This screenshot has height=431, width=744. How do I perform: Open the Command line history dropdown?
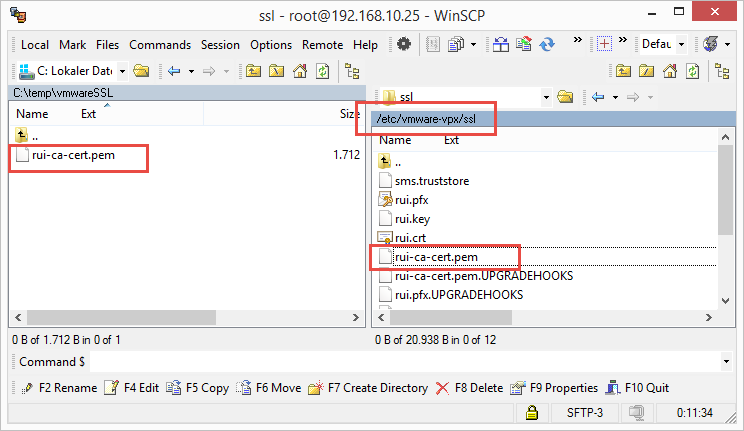pos(726,362)
